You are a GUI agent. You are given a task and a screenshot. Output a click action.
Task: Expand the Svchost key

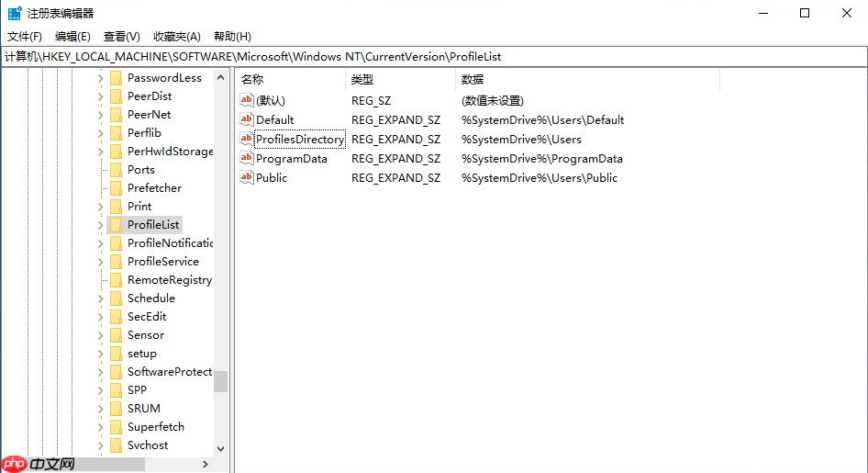coord(100,445)
